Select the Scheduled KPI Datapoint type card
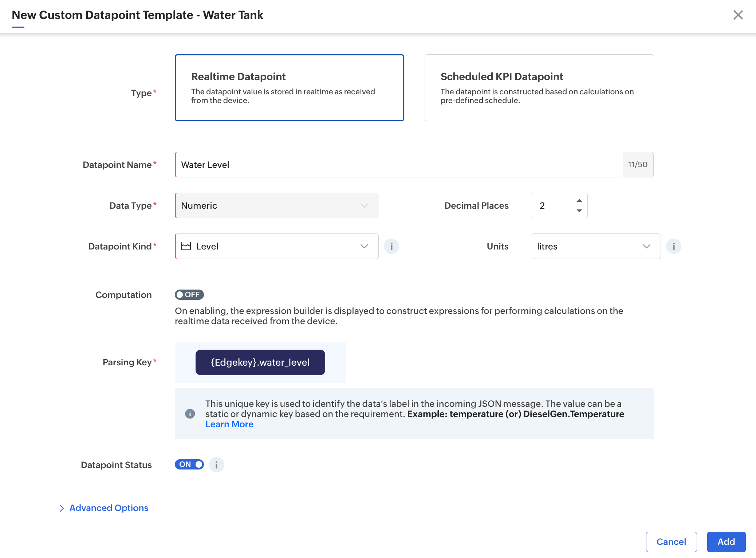Screen dimensions: 756x558 click(539, 88)
